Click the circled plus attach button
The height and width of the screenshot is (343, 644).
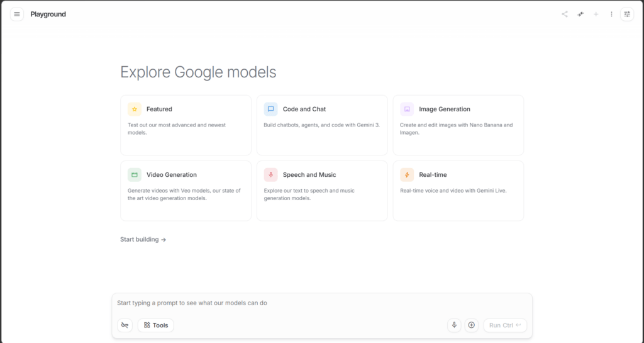click(472, 325)
